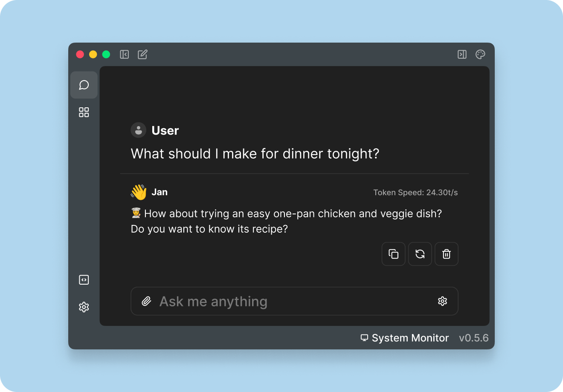This screenshot has height=392, width=563.
Task: Open System Monitor in status bar
Action: click(x=405, y=338)
